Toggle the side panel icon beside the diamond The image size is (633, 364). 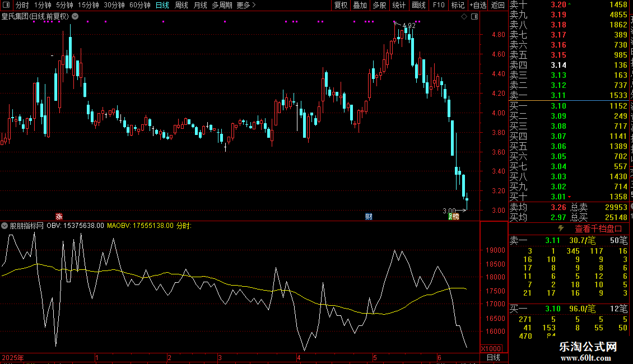point(474,17)
